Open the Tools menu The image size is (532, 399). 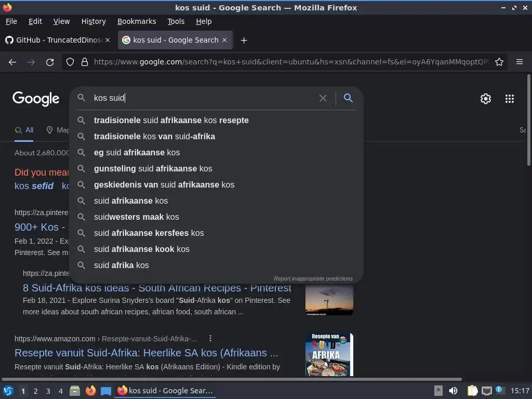coord(176,21)
